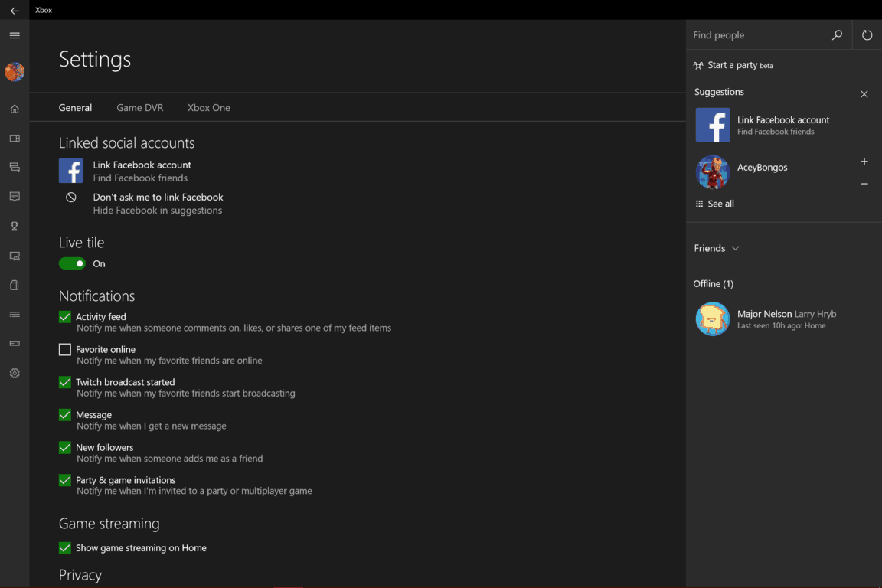Open Major Nelson's avatar picture
The height and width of the screenshot is (588, 882).
[713, 319]
